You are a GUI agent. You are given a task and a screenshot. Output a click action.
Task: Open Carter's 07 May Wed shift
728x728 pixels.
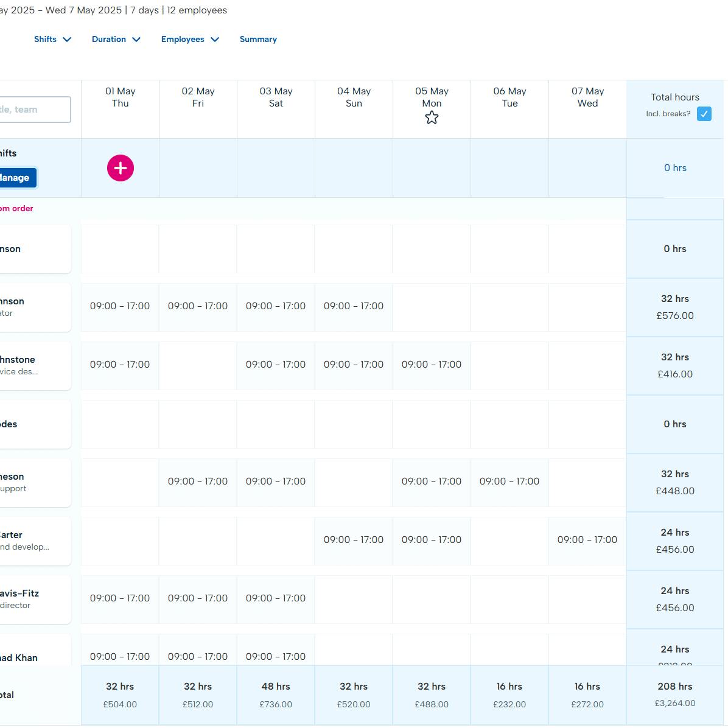click(587, 540)
